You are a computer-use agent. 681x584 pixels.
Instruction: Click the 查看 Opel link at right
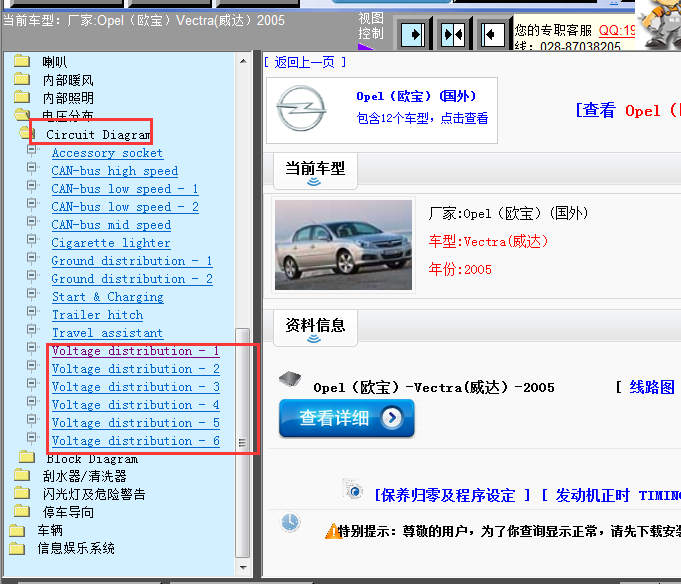click(626, 110)
